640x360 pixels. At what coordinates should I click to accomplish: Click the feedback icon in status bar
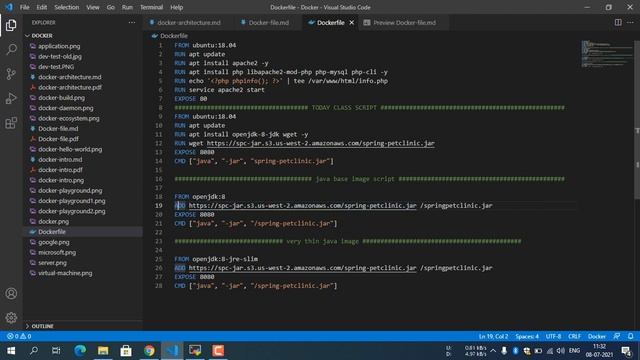tap(617, 336)
